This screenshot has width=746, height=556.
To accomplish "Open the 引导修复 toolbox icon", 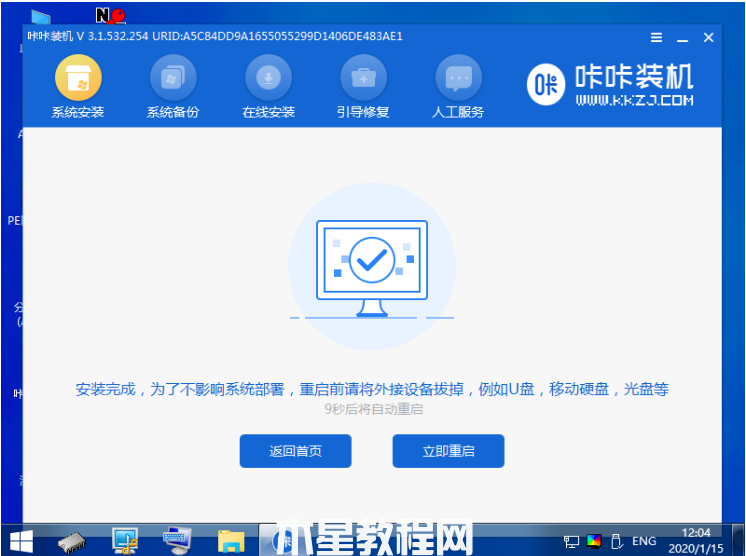I will pos(363,78).
